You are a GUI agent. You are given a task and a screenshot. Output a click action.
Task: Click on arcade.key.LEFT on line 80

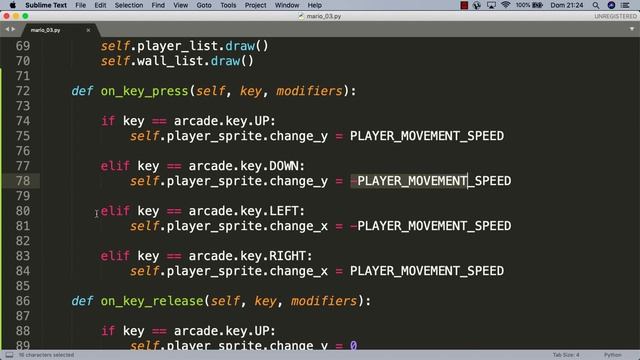tap(244, 211)
